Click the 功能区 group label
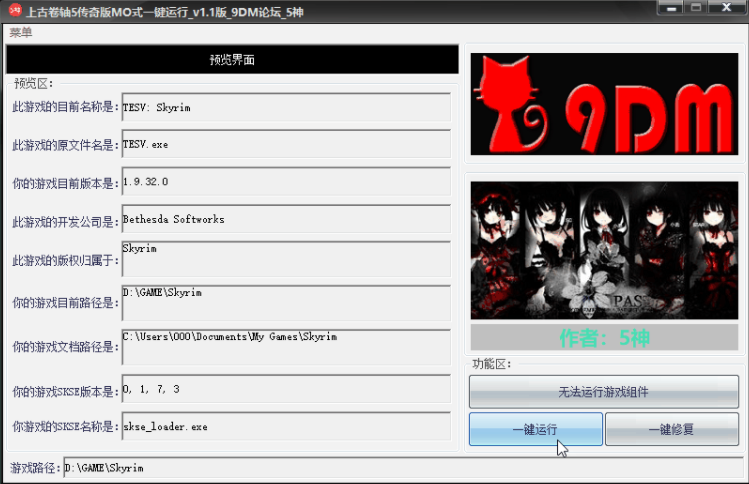749x484 pixels. 492,364
